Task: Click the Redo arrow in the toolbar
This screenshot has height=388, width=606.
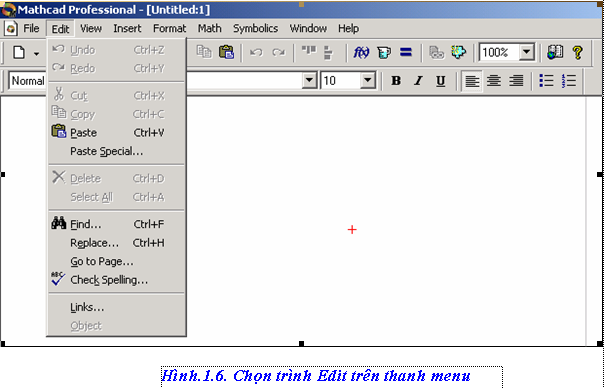Action: [x=278, y=52]
